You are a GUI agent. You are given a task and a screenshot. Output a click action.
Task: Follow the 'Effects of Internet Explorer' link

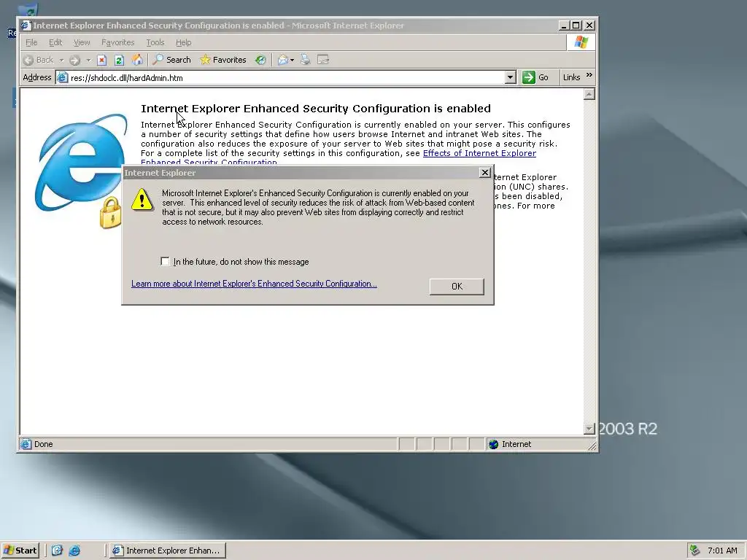[x=479, y=153]
